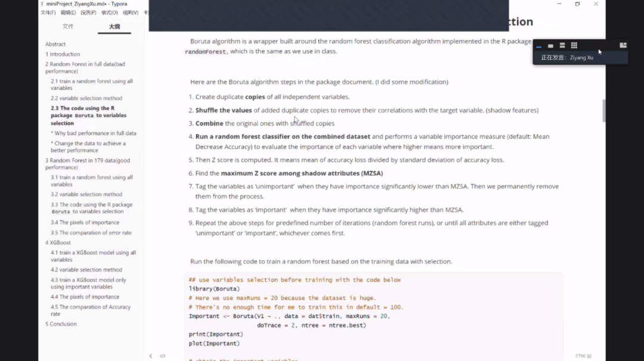Go to 5 Conclusion in the outline

click(61, 324)
